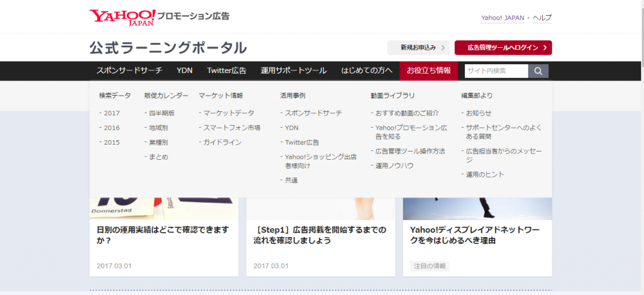The height and width of the screenshot is (295, 644).
Task: Click the 注目の情報 tag
Action: click(x=430, y=266)
